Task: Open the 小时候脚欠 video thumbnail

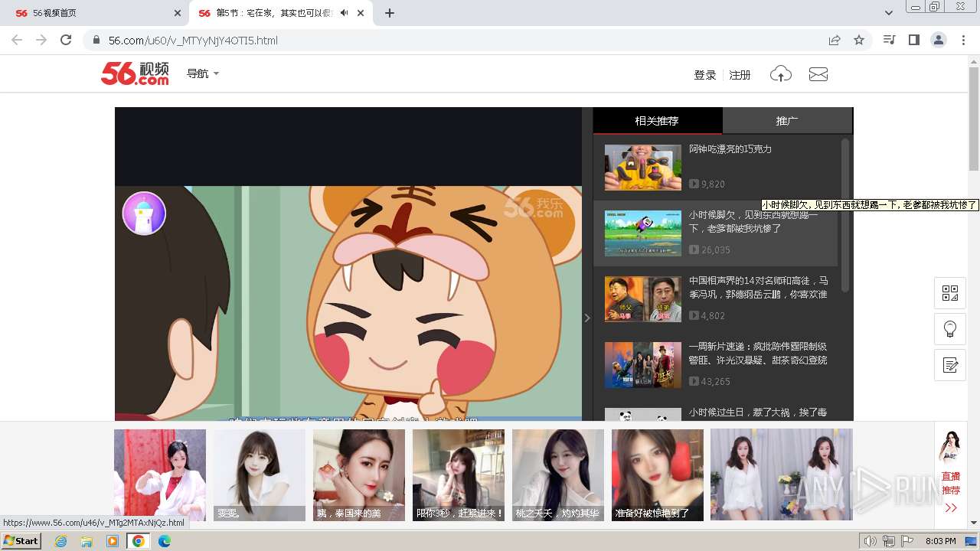Action: click(643, 233)
